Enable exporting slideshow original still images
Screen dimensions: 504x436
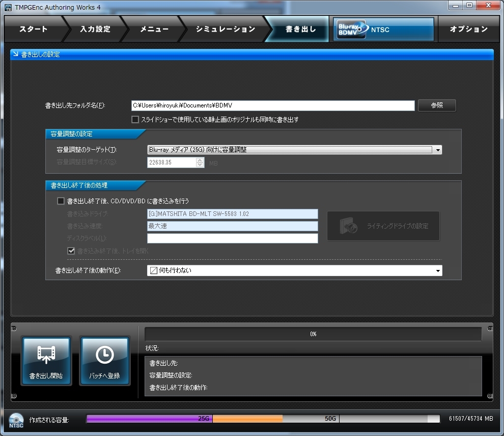(135, 120)
